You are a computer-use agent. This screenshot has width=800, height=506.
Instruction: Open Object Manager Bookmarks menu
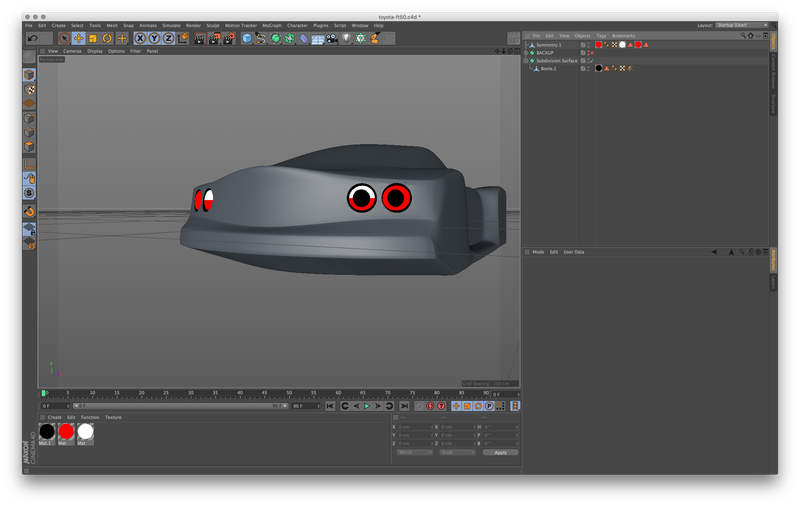pyautogui.click(x=623, y=36)
